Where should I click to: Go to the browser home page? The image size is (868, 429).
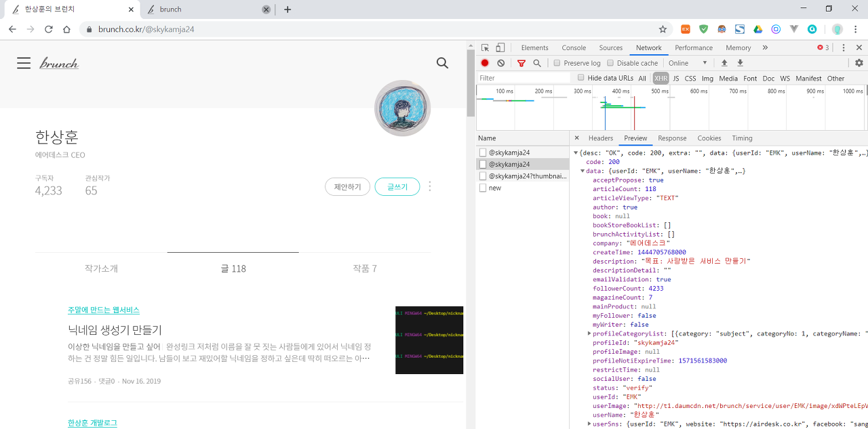(x=66, y=29)
